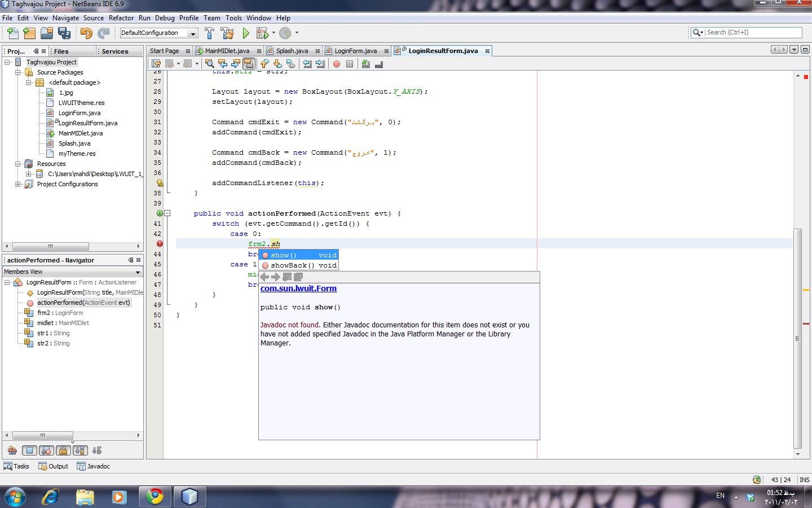Click the Stop Macro Recording icon
The height and width of the screenshot is (508, 812).
[x=350, y=64]
